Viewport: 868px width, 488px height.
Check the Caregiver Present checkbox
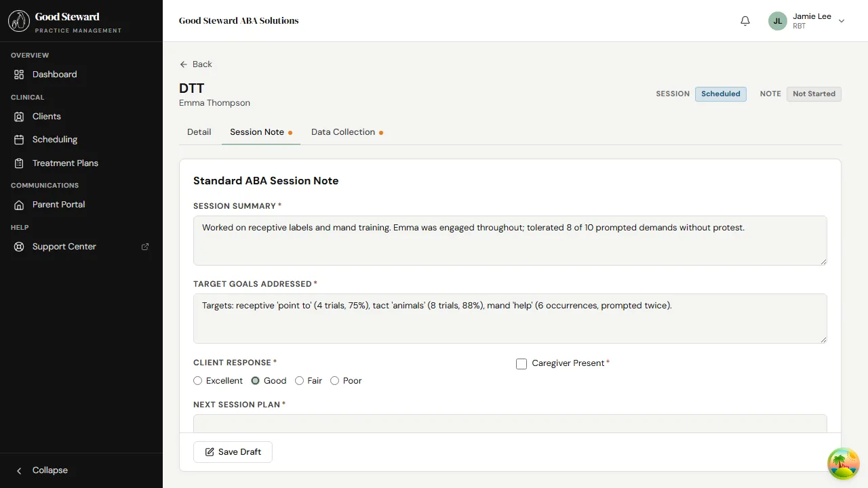click(521, 364)
